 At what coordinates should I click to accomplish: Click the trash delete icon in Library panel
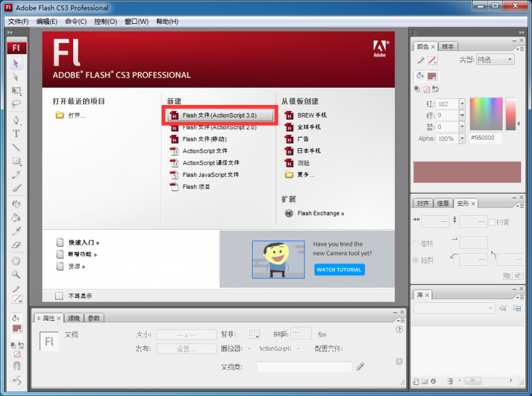(x=450, y=381)
